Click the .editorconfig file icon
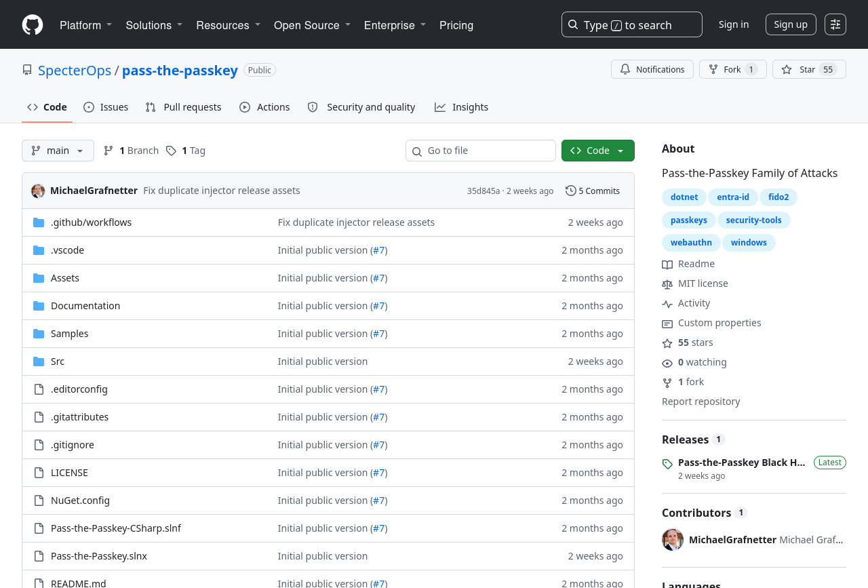 (x=39, y=389)
